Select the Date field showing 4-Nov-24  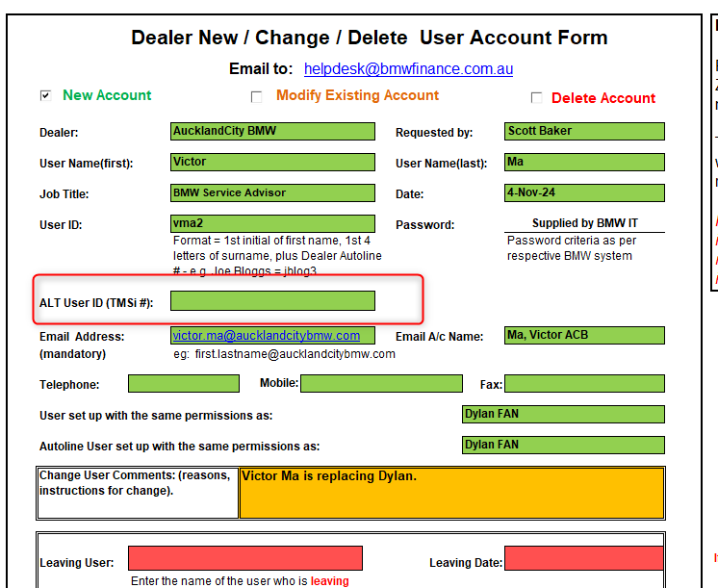[x=584, y=192]
